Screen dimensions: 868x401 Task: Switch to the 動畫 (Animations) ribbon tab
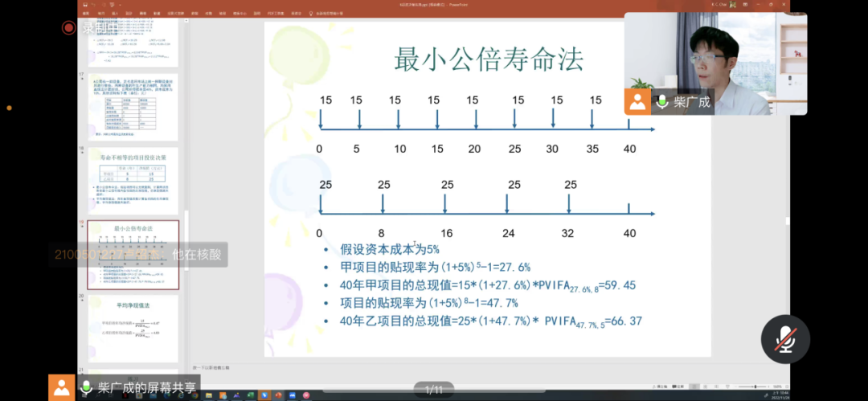[158, 13]
